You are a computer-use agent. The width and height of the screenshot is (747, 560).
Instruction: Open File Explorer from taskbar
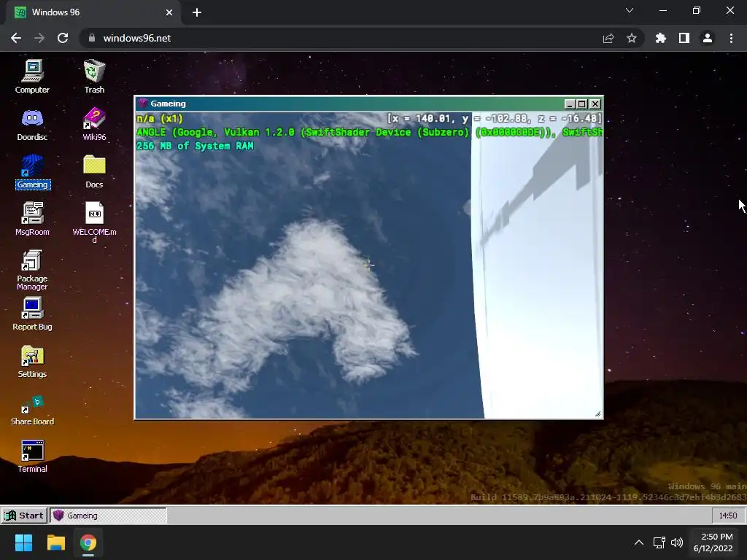(55, 542)
